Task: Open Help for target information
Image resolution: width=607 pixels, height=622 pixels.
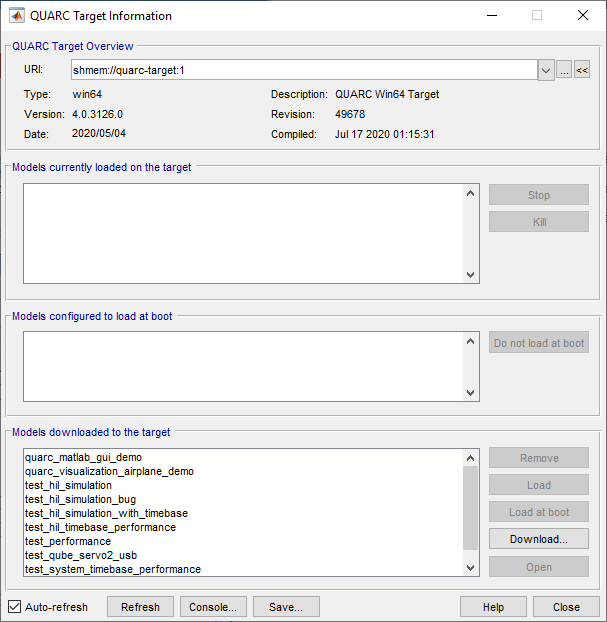Action: 493,607
